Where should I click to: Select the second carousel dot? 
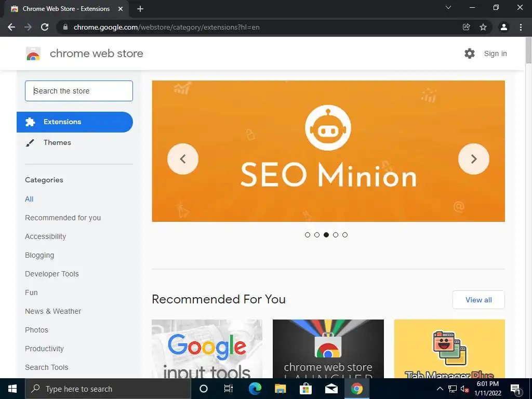[x=317, y=235]
